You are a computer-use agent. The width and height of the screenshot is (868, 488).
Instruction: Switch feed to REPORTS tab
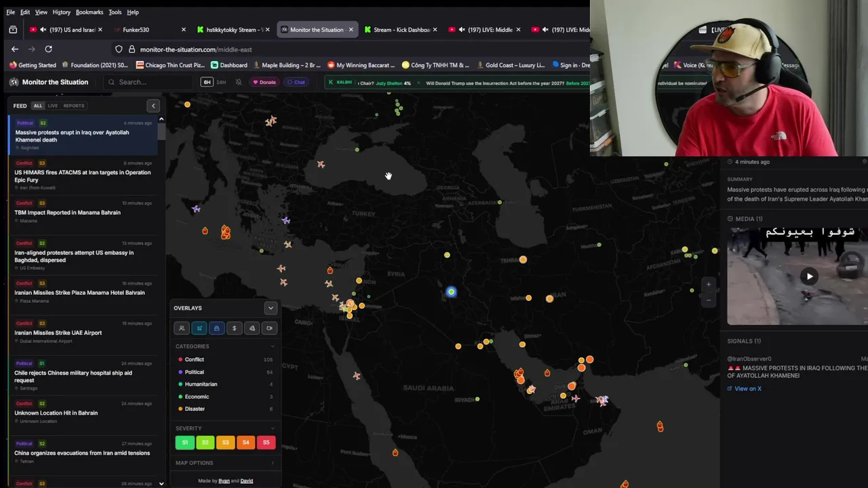click(x=74, y=106)
